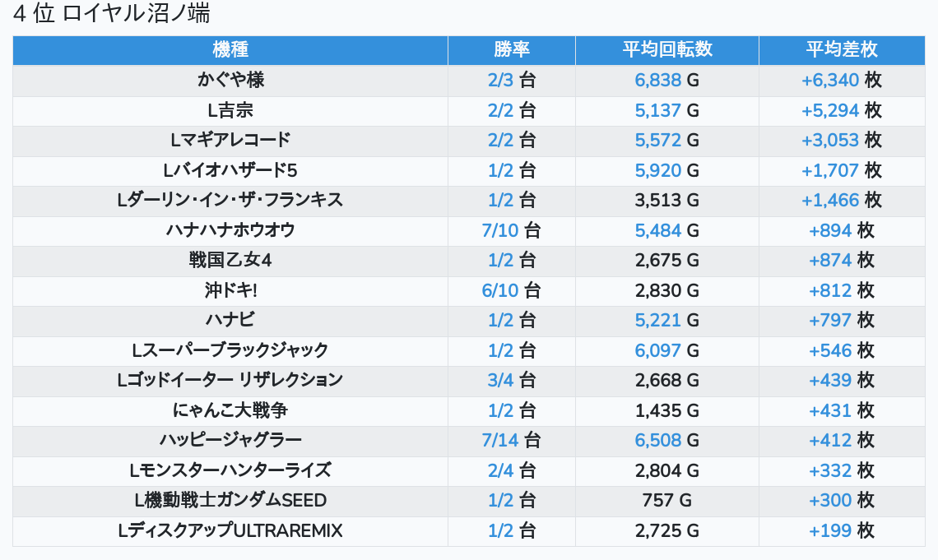Select the ハナハナホウオウ entry

[x=230, y=230]
